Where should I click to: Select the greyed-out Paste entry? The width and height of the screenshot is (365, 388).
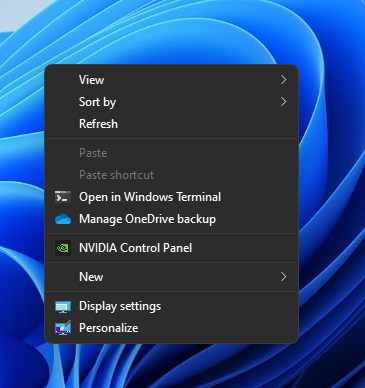(93, 153)
